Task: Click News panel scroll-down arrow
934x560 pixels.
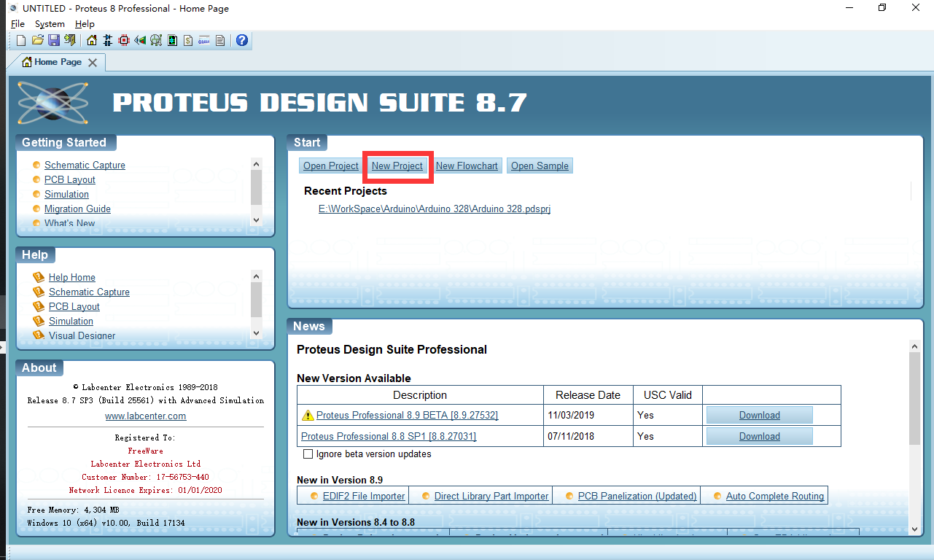Action: tap(915, 529)
